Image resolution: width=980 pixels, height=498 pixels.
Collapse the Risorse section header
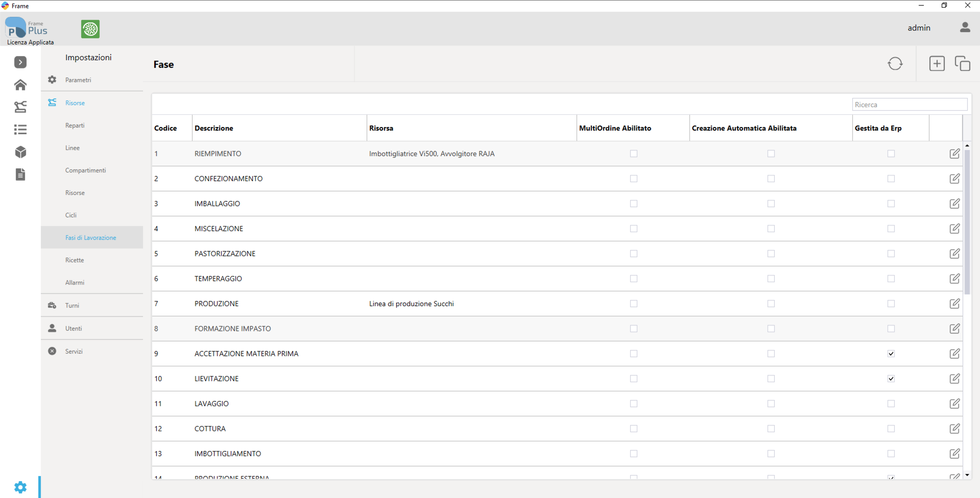click(x=92, y=103)
